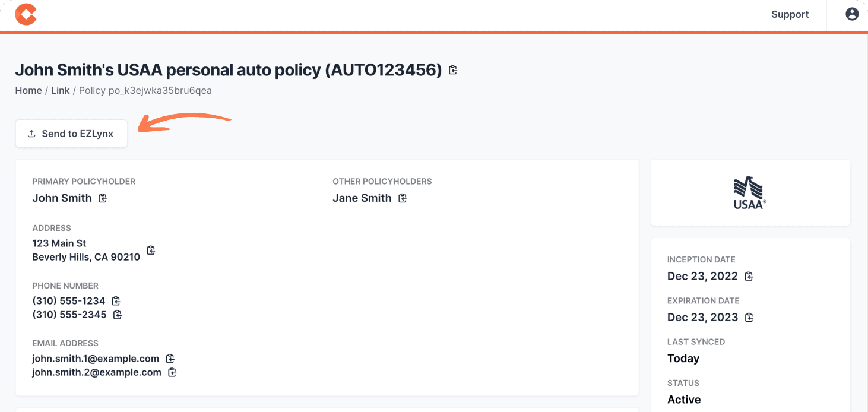
Task: Open the Support page
Action: pos(790,14)
